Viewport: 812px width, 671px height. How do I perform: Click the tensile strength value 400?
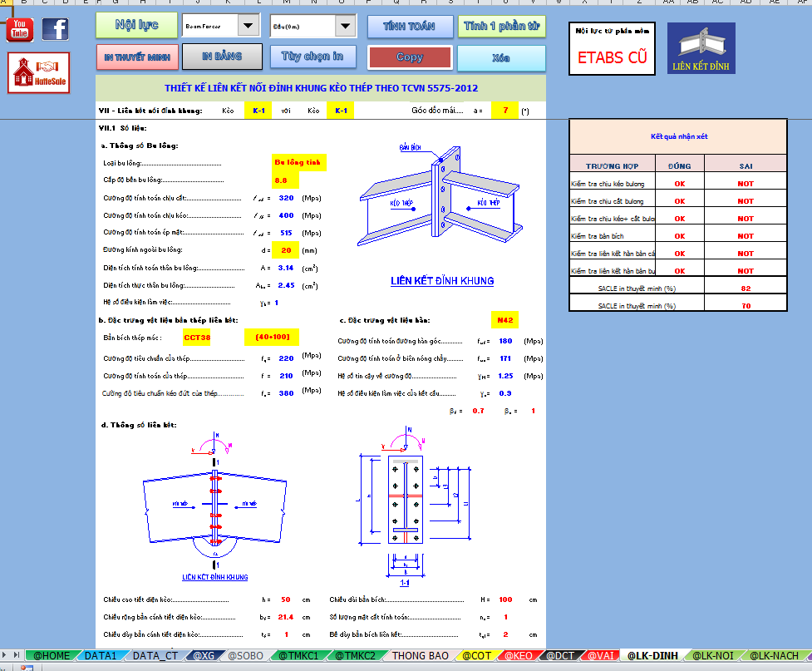(286, 215)
